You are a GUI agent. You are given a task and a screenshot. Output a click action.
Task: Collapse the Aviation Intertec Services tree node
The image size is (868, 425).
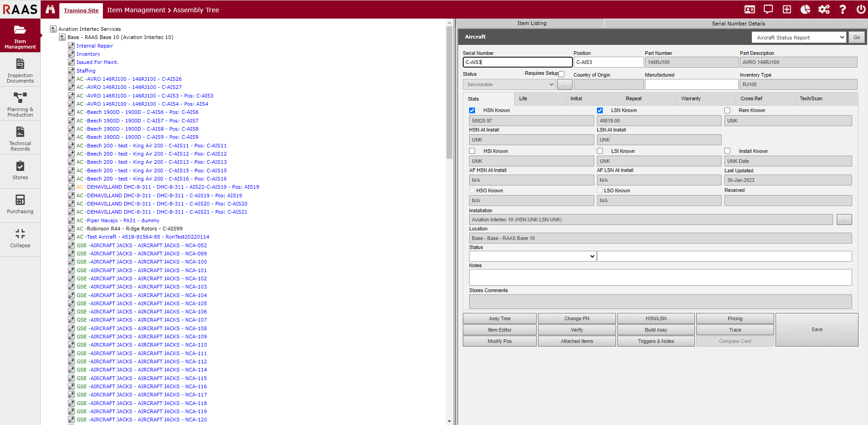click(53, 29)
